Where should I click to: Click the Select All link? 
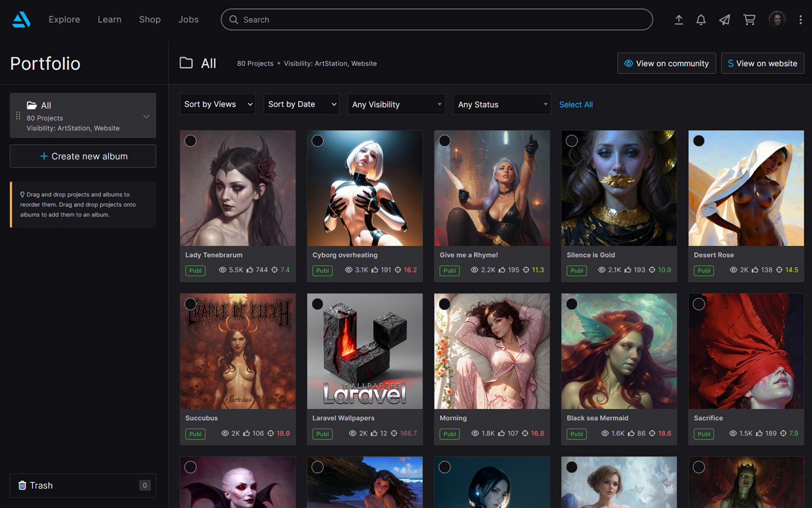click(575, 104)
